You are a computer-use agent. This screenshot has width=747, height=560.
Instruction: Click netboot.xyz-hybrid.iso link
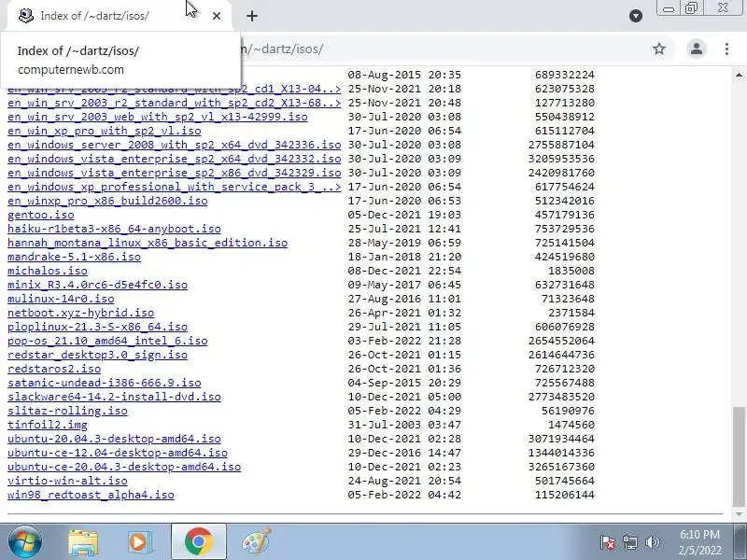pos(81,313)
